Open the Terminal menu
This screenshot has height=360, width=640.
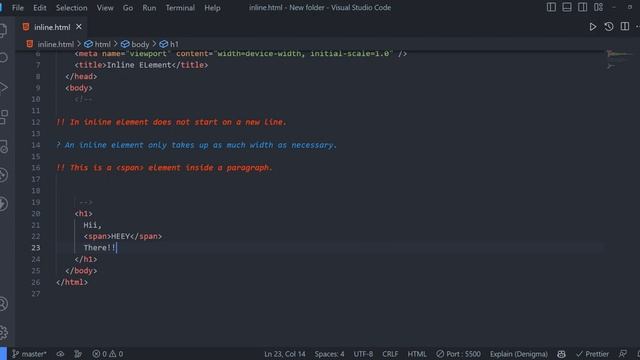(180, 8)
